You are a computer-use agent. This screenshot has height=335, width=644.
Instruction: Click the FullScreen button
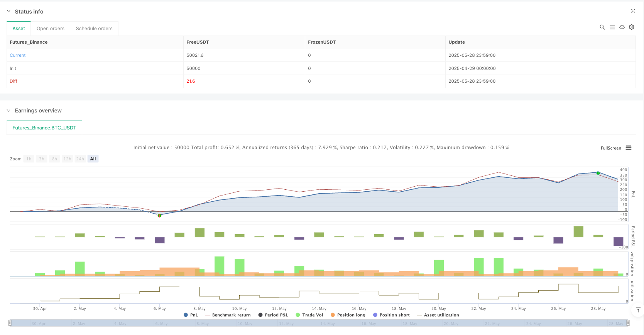tap(611, 148)
